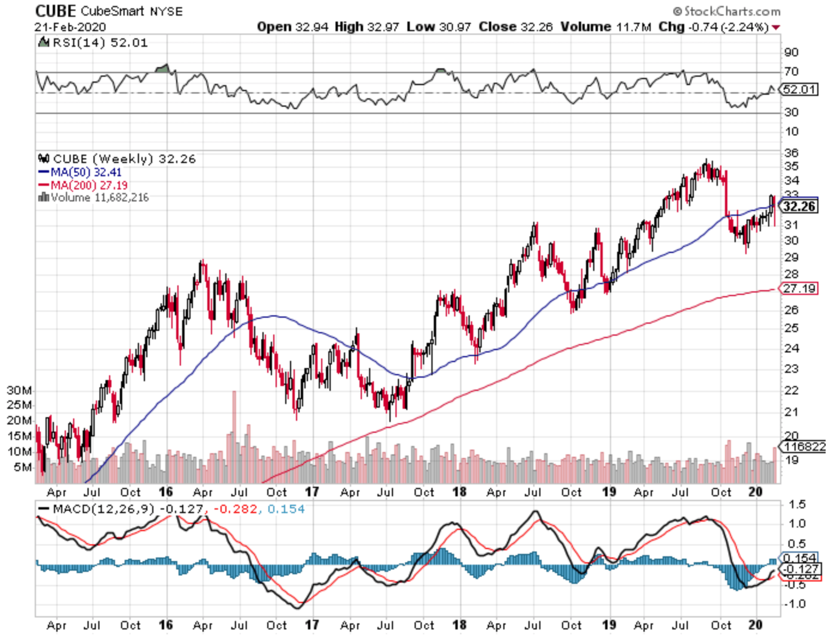
Task: Click the High 32.97 value
Action: click(367, 27)
